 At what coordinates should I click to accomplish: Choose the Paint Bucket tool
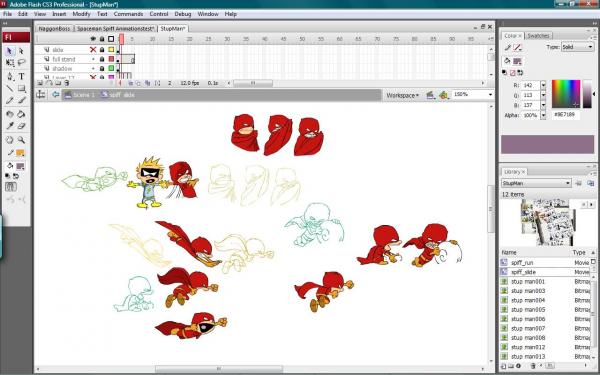[21, 114]
